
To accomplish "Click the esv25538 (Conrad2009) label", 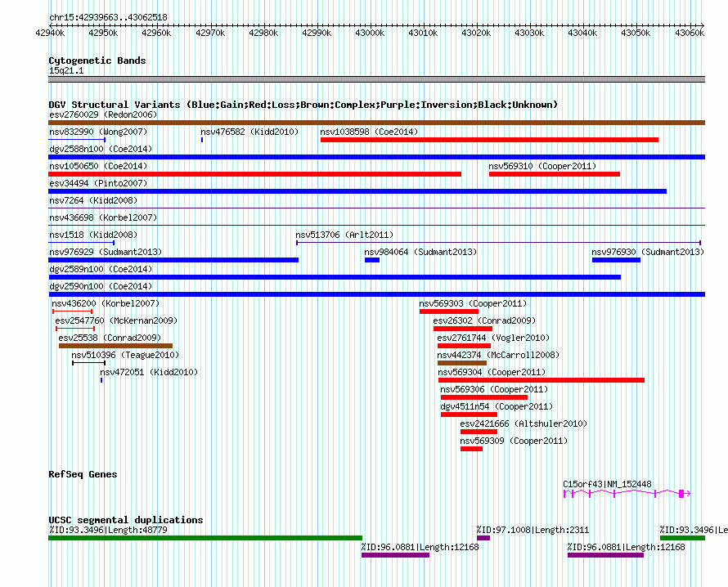I will [x=110, y=338].
